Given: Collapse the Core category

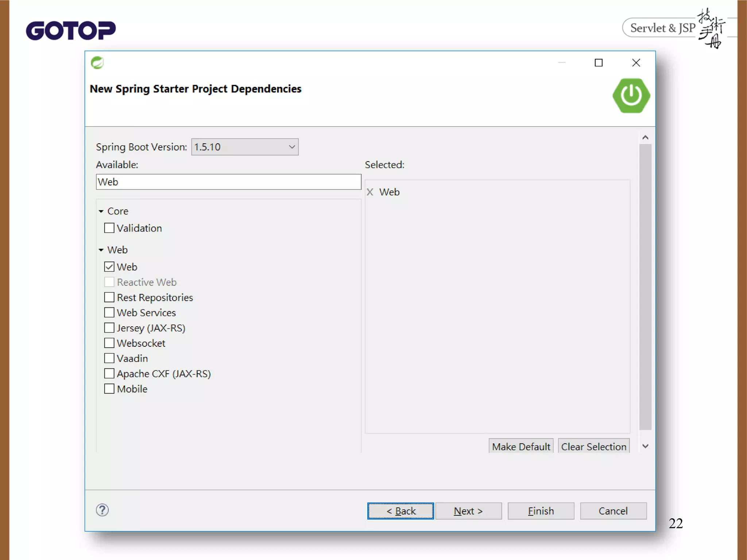Looking at the screenshot, I should 101,211.
